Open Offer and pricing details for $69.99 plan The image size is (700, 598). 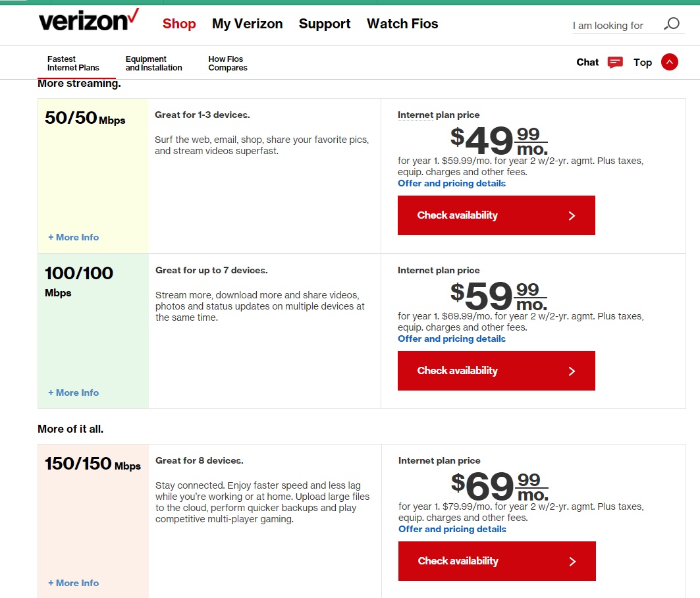(x=452, y=530)
